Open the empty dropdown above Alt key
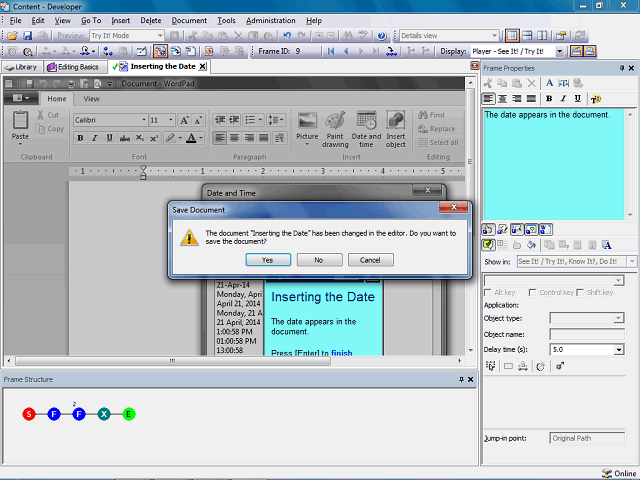Viewport: 640px width, 480px height. [618, 280]
